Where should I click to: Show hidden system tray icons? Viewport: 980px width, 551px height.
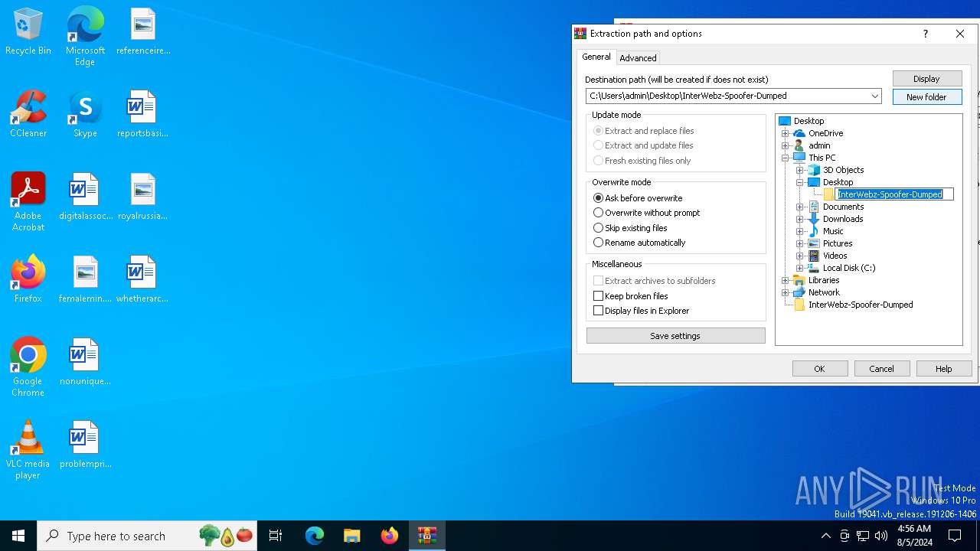click(x=825, y=536)
